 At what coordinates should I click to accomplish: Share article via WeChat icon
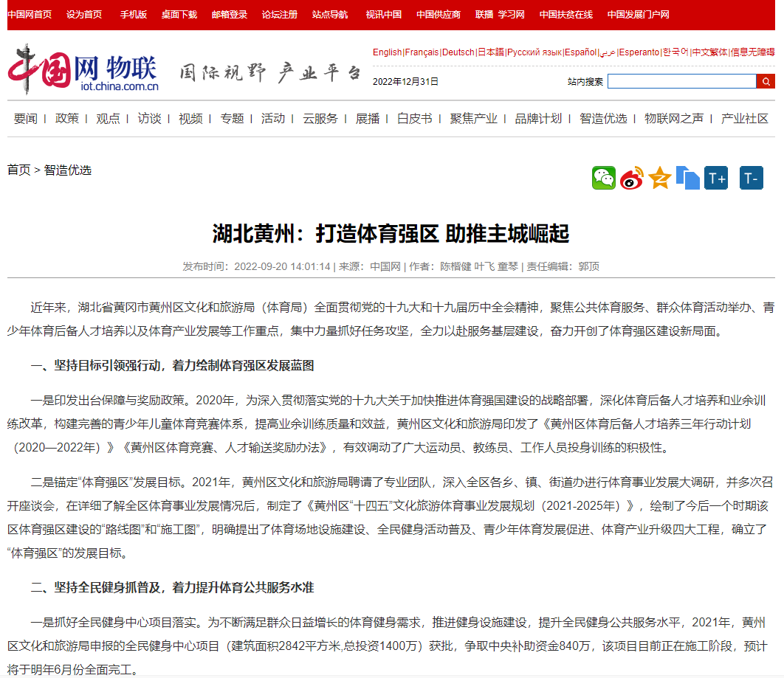coord(603,178)
